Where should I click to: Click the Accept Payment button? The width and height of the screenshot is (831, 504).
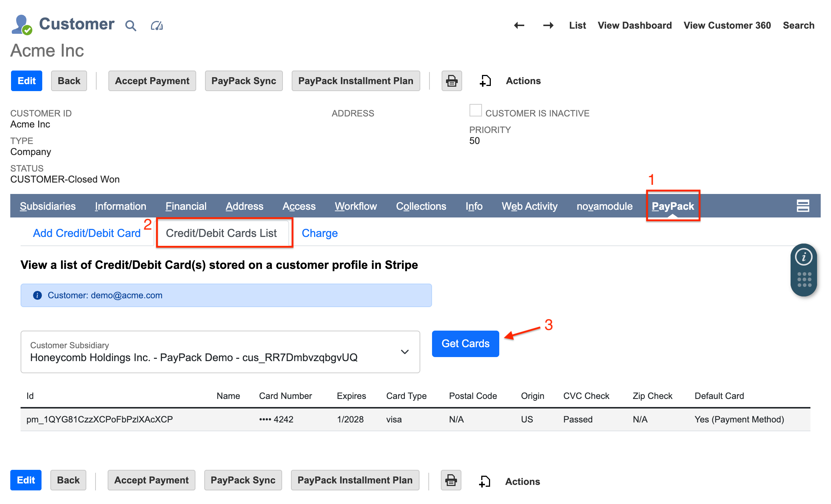point(152,80)
